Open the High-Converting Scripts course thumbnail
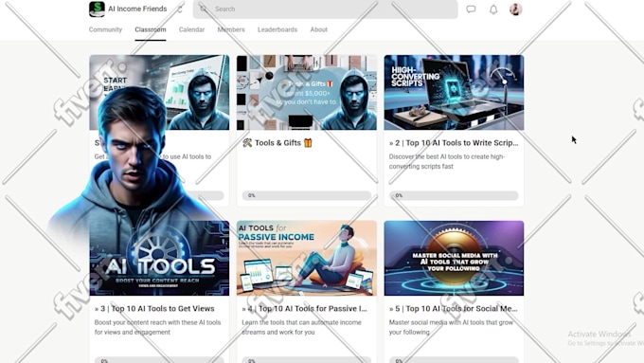644x363 pixels. coord(454,93)
